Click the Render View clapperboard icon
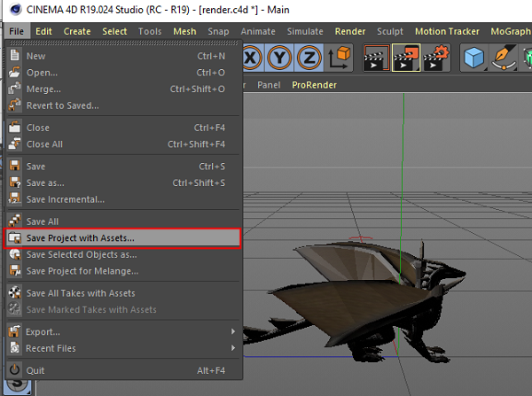Image resolution: width=532 pixels, height=396 pixels. pyautogui.click(x=373, y=58)
